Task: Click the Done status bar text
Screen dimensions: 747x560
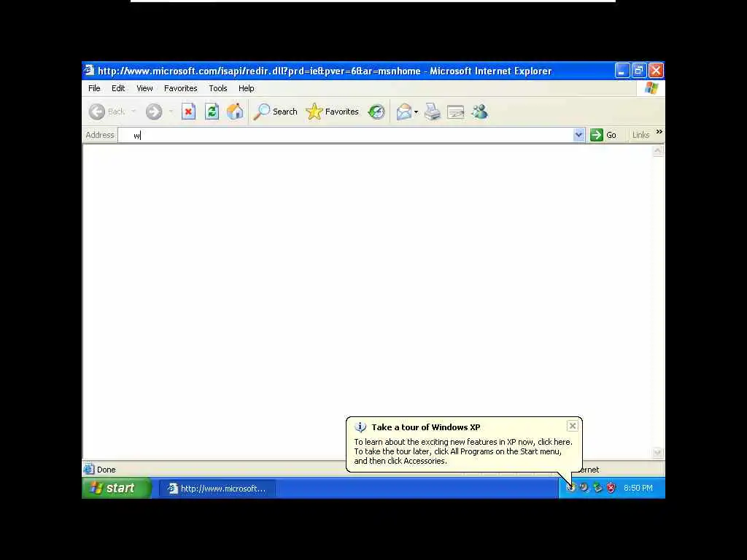Action: tap(107, 470)
